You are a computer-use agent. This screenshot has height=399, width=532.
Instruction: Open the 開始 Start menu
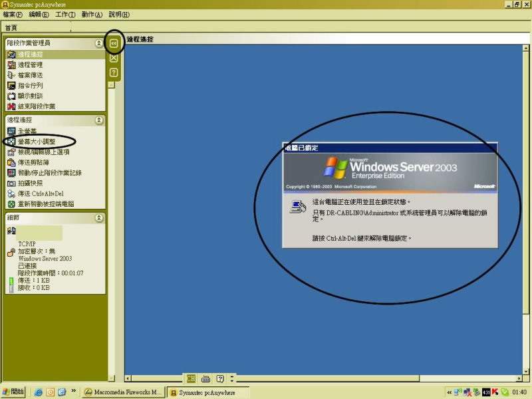tap(13, 392)
